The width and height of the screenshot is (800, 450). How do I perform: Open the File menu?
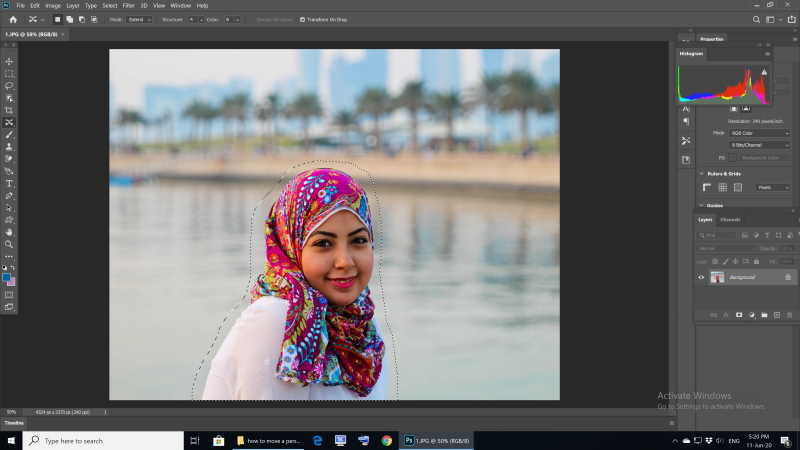20,6
